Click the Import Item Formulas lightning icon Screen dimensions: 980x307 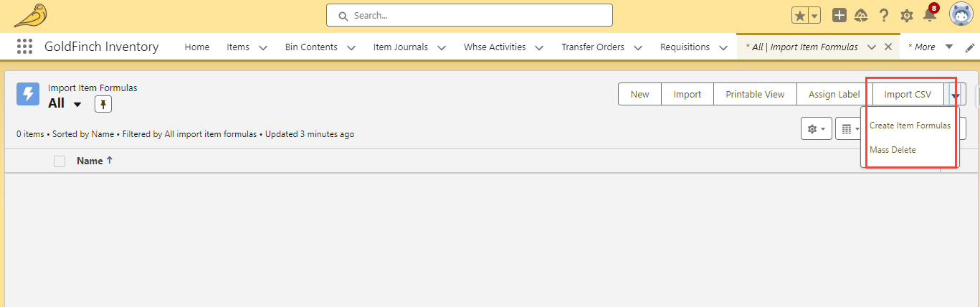(28, 94)
